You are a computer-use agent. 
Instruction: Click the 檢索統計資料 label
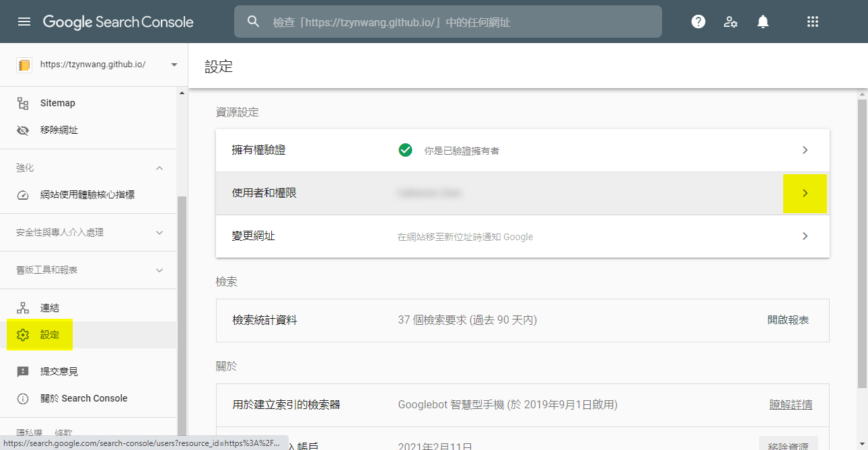264,320
